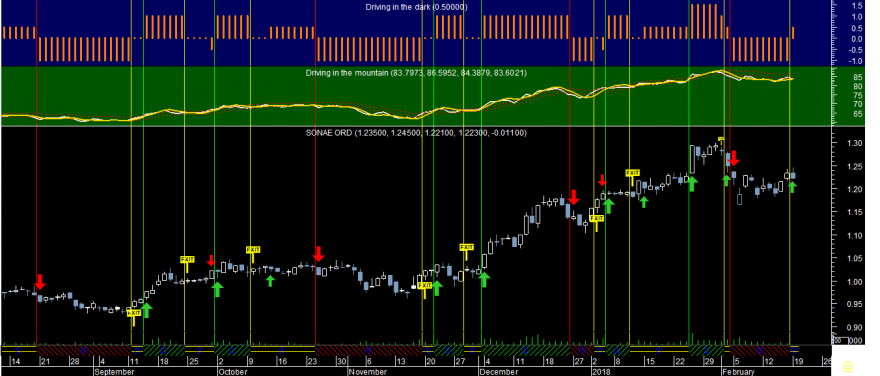
Task: Select the large red arrow at October 23
Action: (318, 254)
